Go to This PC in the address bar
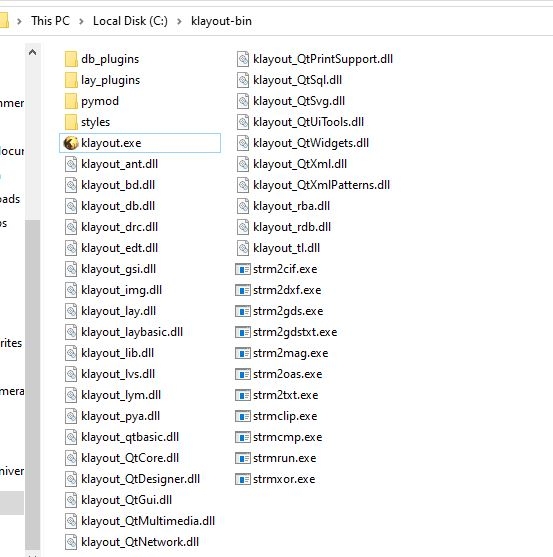 [x=50, y=21]
